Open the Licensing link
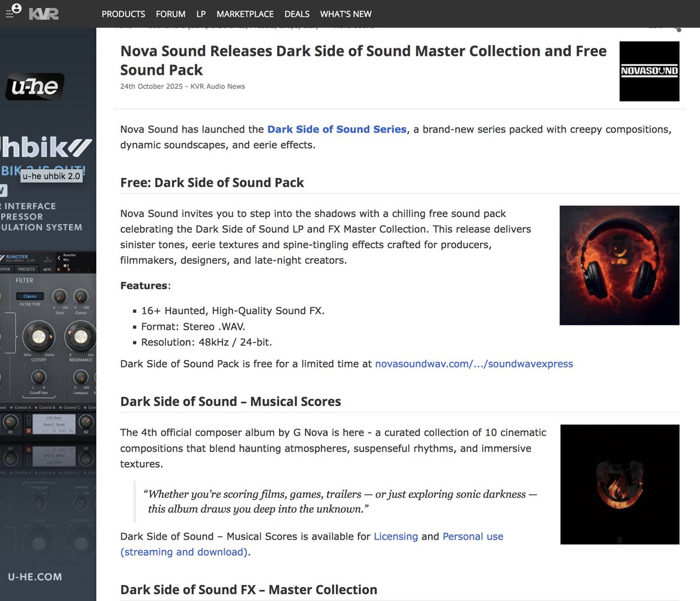Image resolution: width=700 pixels, height=601 pixels. (395, 536)
